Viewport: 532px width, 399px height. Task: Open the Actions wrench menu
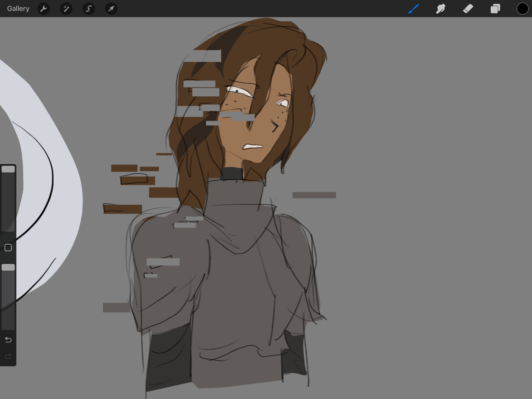pyautogui.click(x=44, y=9)
